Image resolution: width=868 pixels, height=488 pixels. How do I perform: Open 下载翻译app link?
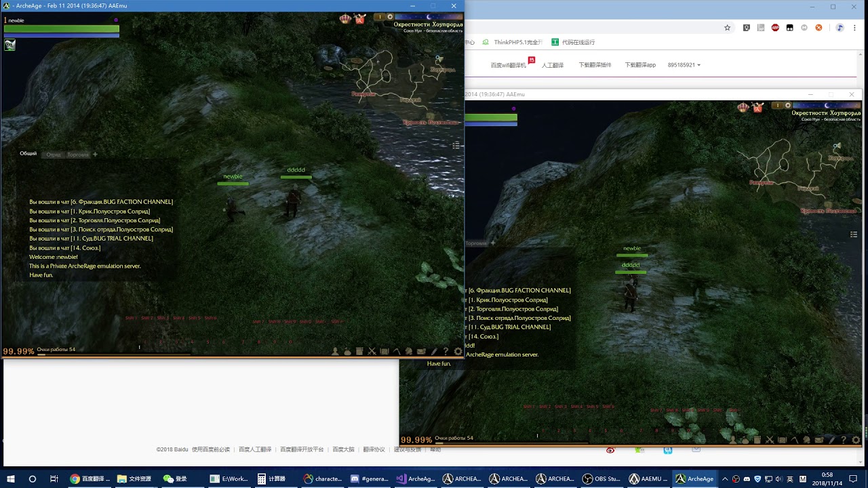click(640, 65)
